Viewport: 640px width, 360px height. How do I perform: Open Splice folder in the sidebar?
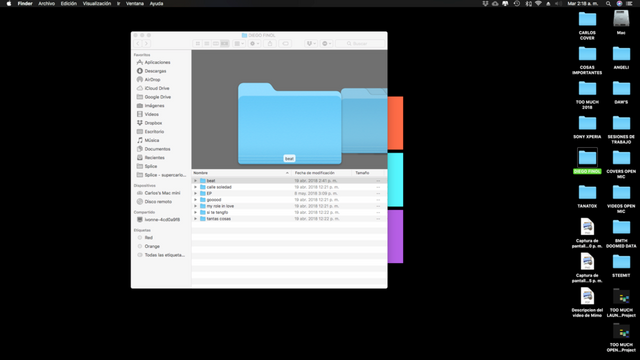coord(151,167)
